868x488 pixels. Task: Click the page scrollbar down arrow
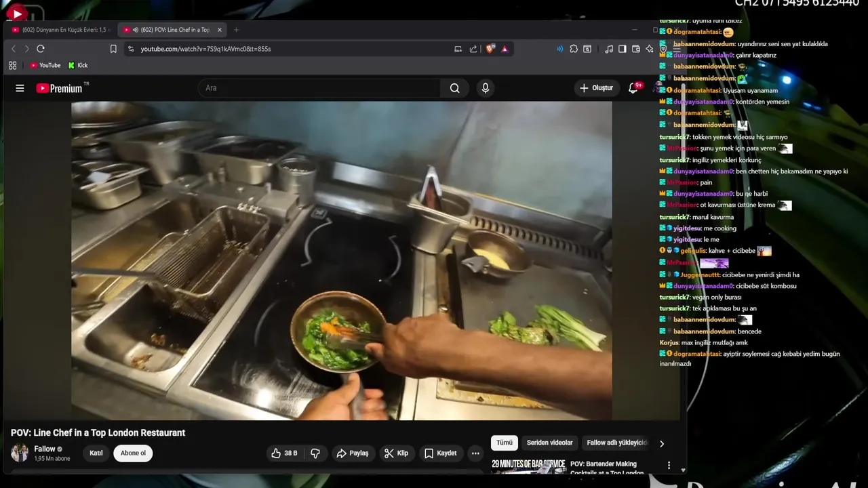[x=683, y=470]
